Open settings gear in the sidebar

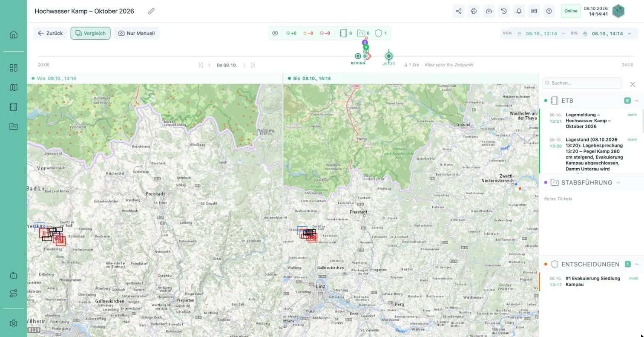tap(13, 323)
